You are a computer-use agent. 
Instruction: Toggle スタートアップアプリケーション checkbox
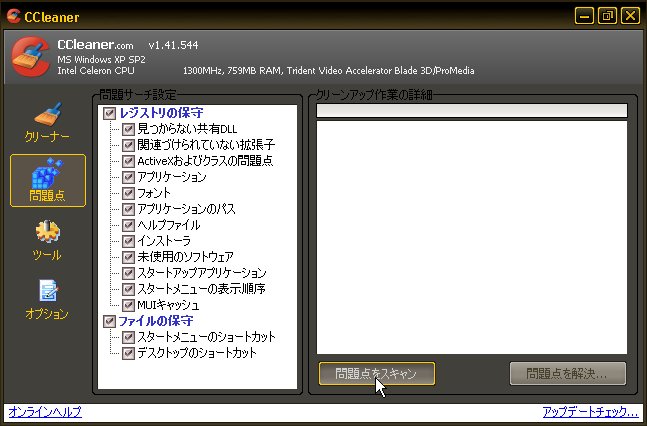point(128,273)
